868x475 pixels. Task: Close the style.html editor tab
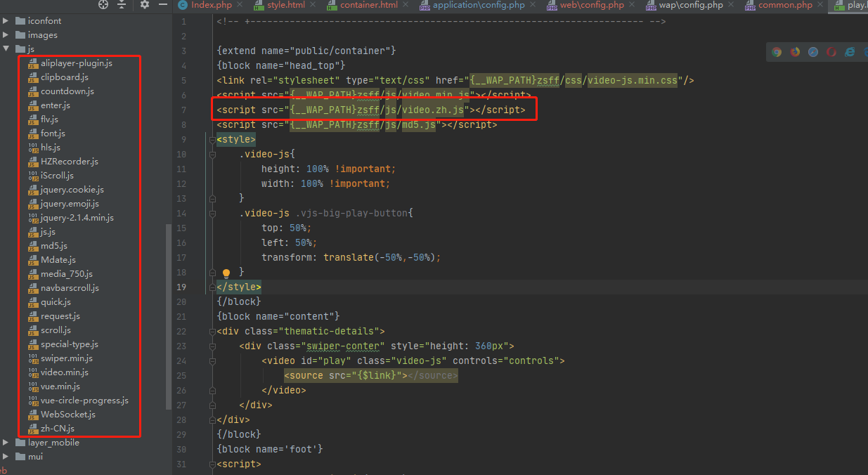coord(314,5)
